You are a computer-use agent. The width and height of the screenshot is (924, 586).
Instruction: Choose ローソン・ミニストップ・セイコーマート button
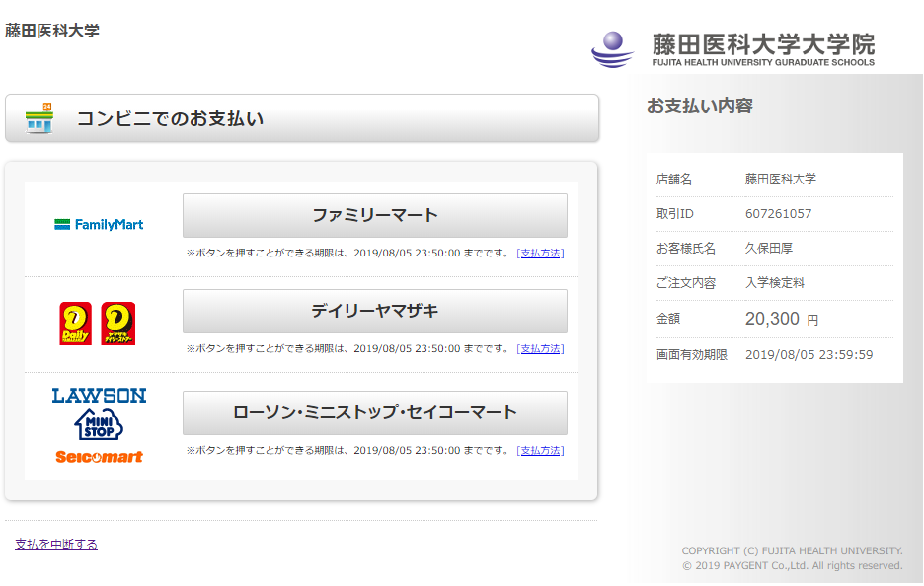375,412
